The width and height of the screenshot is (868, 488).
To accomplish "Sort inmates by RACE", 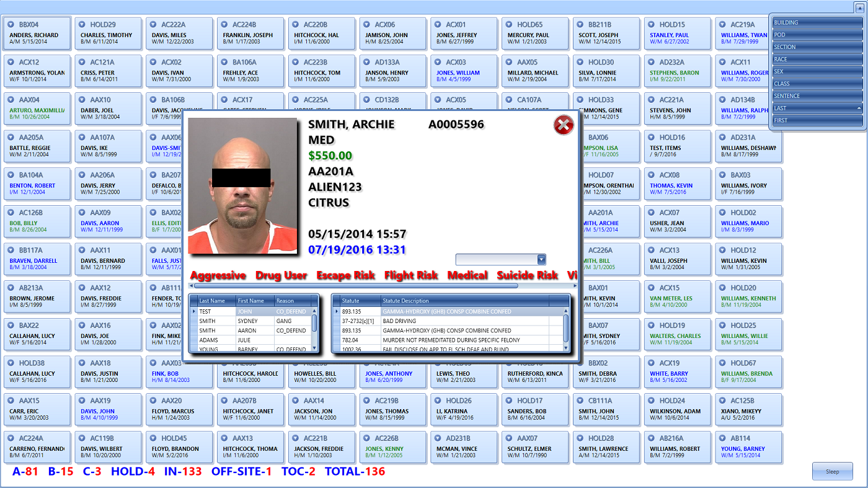I will (x=816, y=60).
